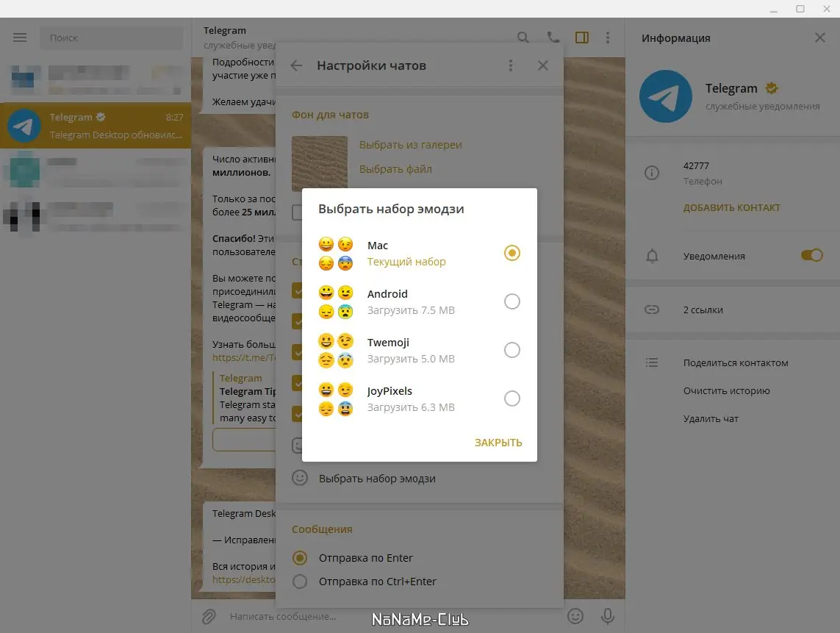Click the bell notifications icon
Viewport: 840px width, 633px height.
coord(652,256)
